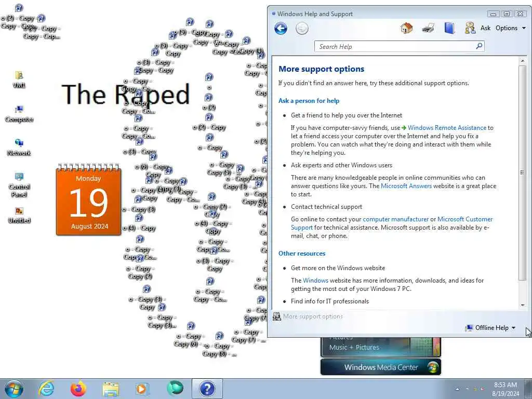Open Windows Media Player from taskbar
The width and height of the screenshot is (532, 399).
pos(142,389)
